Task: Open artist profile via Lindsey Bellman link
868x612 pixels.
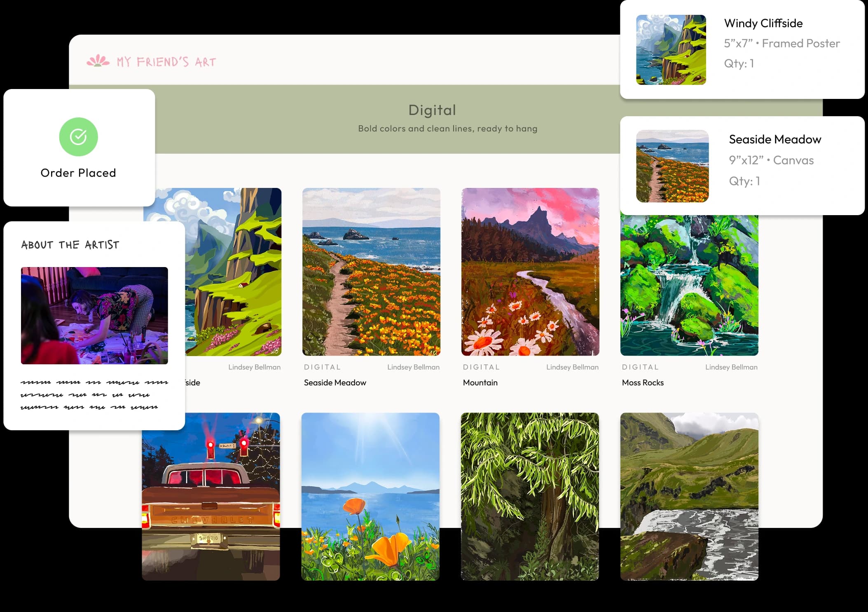Action: point(413,367)
